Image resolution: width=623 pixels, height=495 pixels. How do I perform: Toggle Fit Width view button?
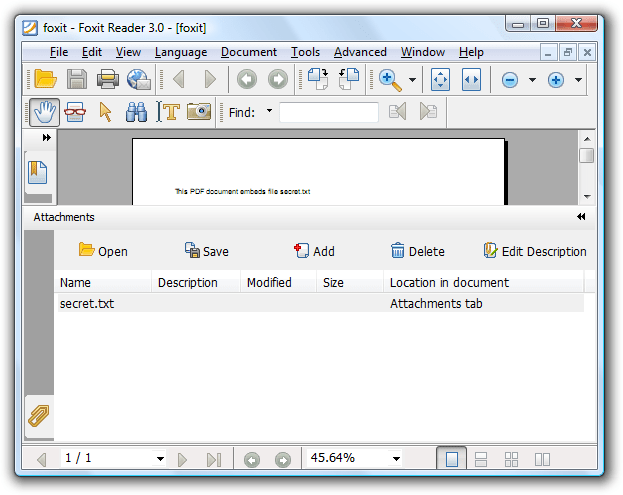point(471,79)
